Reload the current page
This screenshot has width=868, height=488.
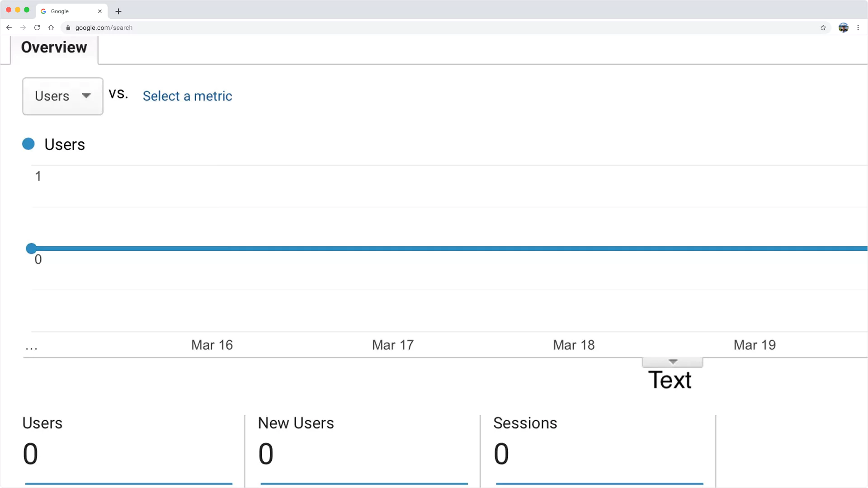click(37, 28)
